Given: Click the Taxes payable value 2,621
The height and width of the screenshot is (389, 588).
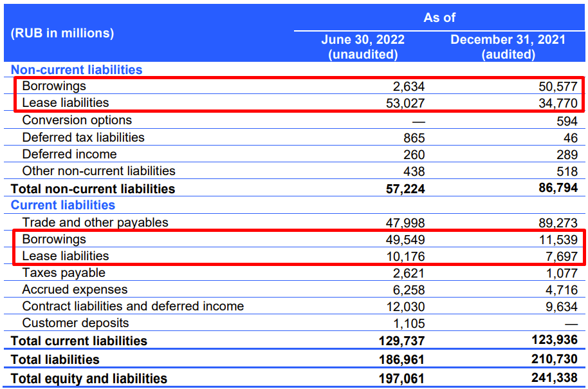Looking at the screenshot, I should pos(409,274).
